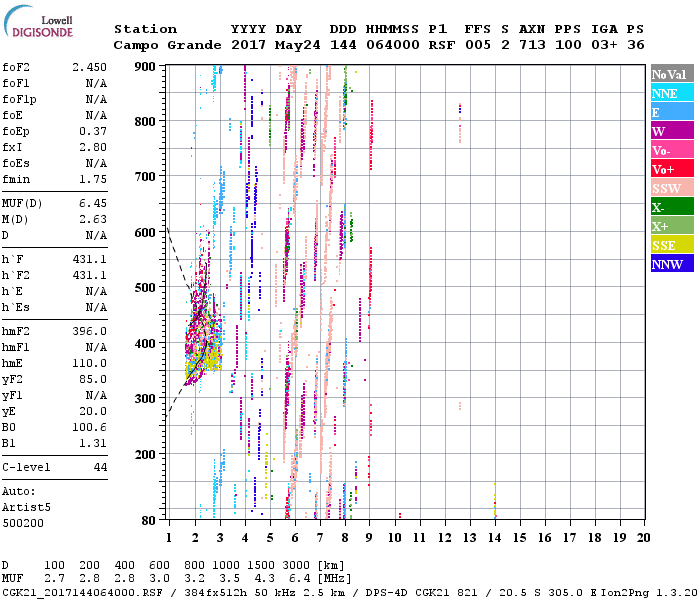
Task: Click the fxI value 2.80
Action: [93, 147]
